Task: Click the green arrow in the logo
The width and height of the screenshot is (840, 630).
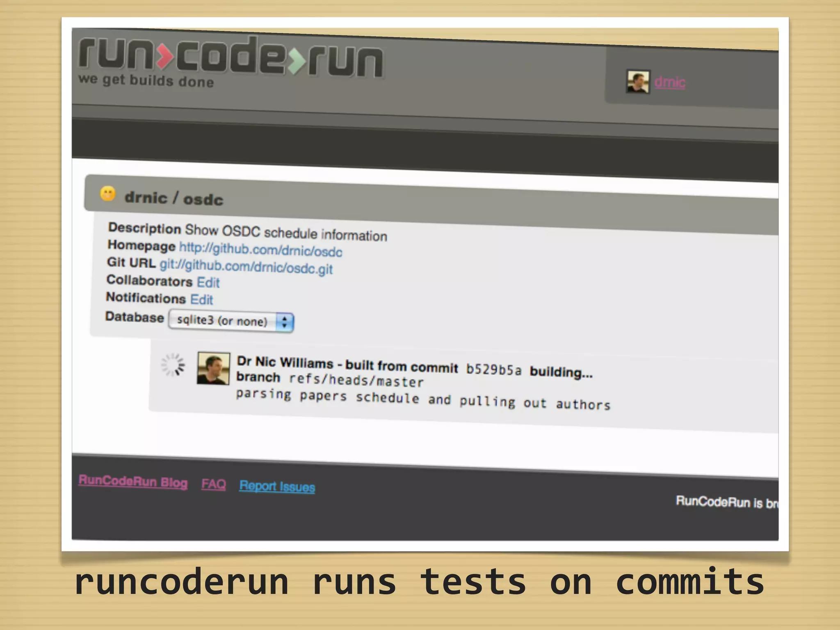Action: 297,62
